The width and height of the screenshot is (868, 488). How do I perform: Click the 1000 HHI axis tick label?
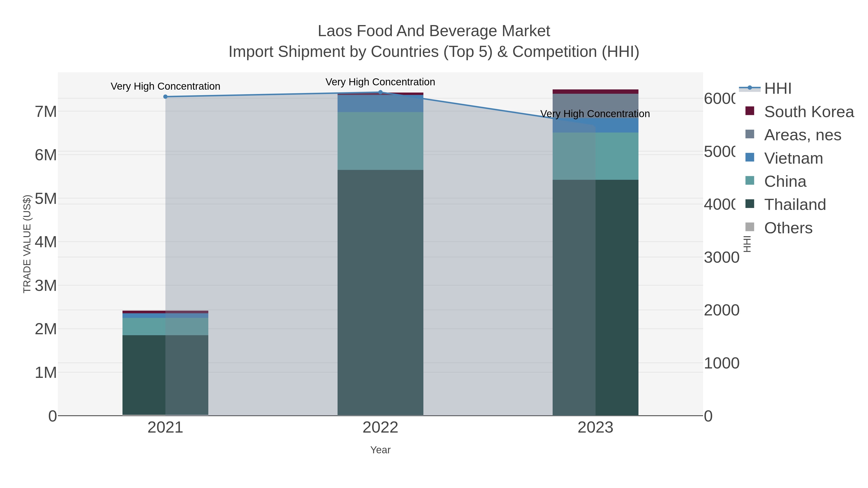coord(721,363)
